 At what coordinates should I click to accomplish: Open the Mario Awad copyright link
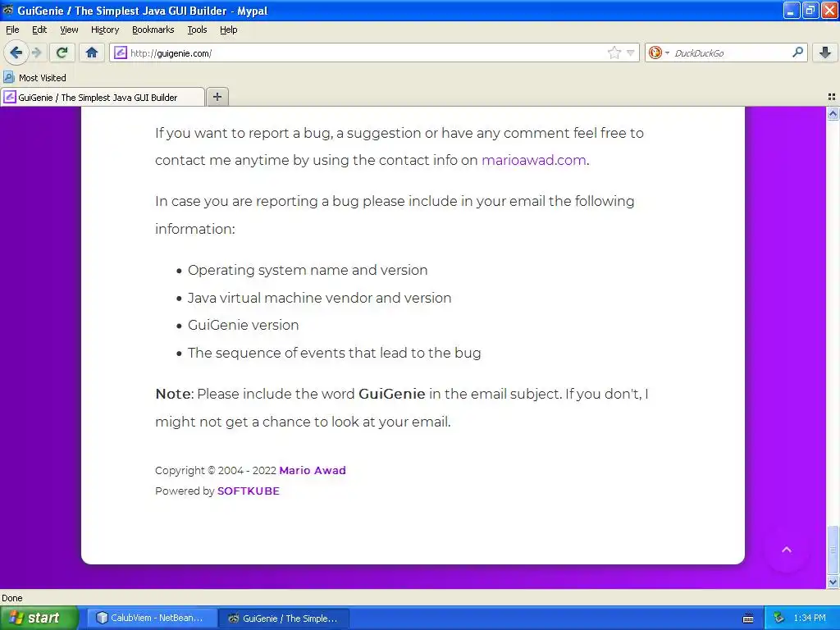[313, 470]
